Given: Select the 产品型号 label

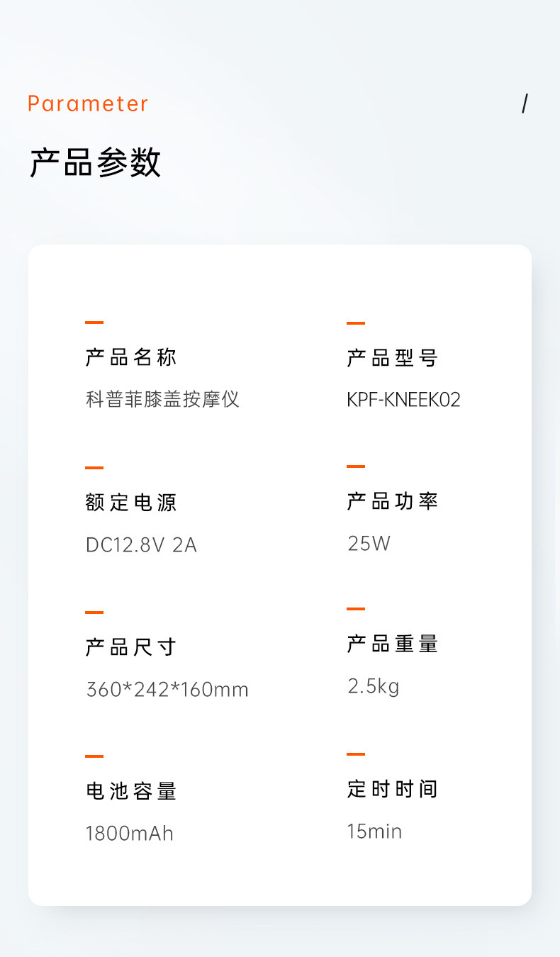Looking at the screenshot, I should point(393,358).
